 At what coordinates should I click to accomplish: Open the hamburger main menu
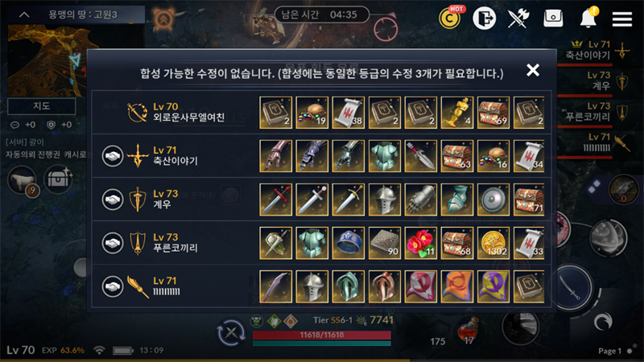click(621, 19)
